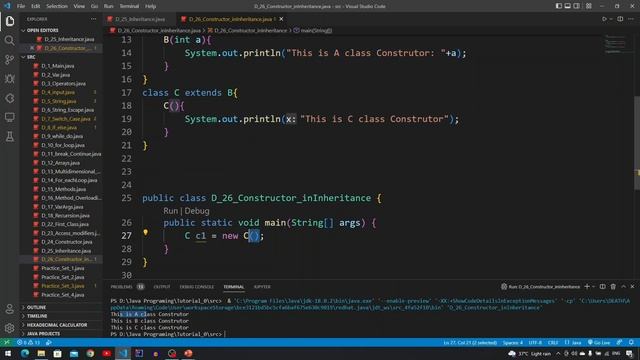Close the D_26_Constructor_inInheritance.java tab
The image size is (640, 360).
click(281, 19)
